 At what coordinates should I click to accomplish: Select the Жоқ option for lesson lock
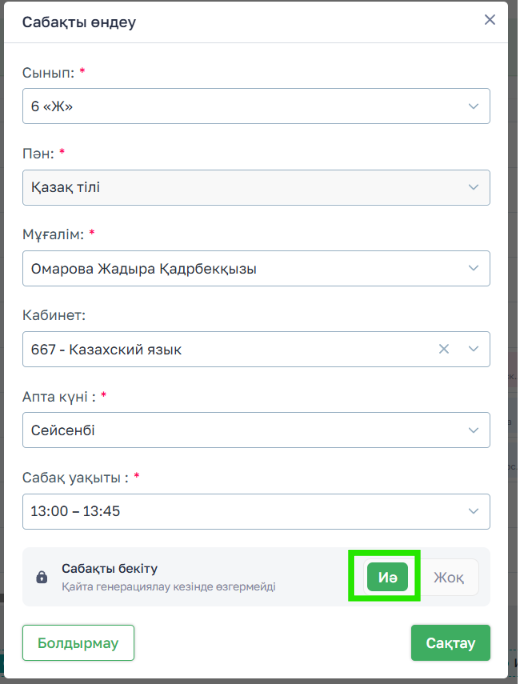pyautogui.click(x=449, y=577)
